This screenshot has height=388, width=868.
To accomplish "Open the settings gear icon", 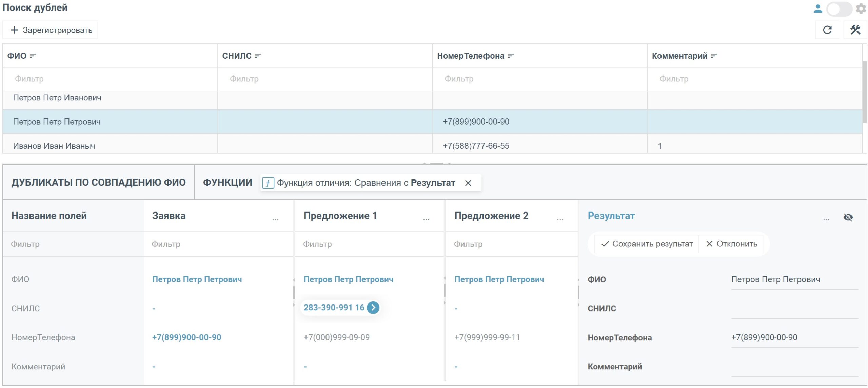I will [861, 8].
